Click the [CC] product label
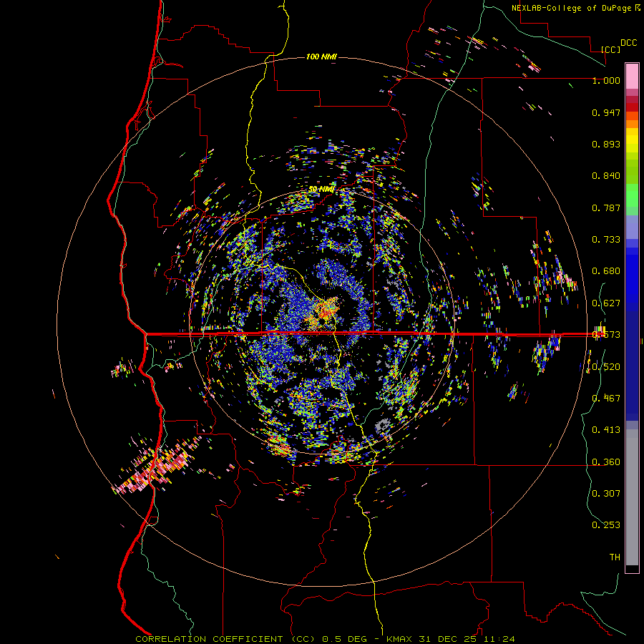Screen dimensions: 644x644 611,49
